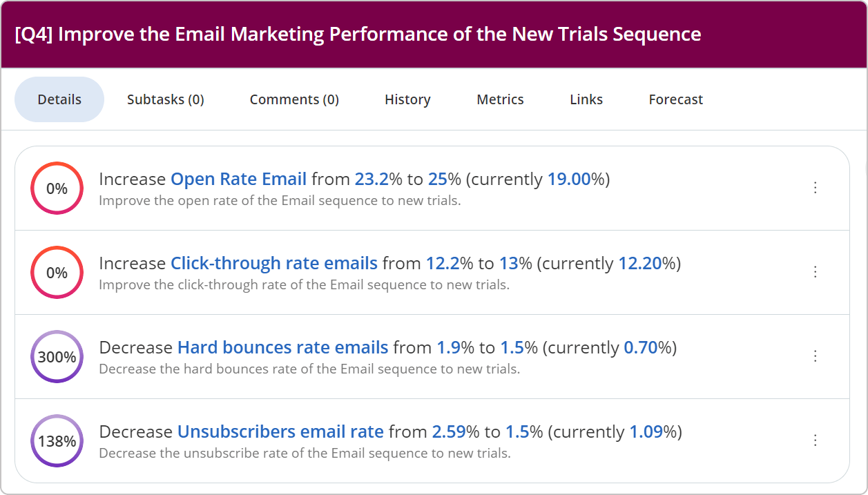868x495 pixels.
Task: Click the 300% progress ring for Hard bounces
Action: [x=57, y=357]
